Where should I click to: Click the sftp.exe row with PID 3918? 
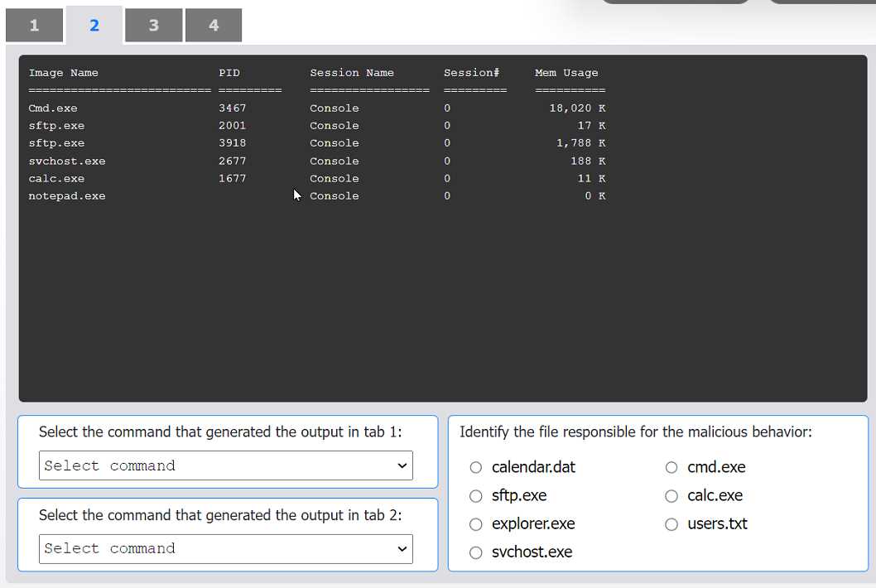click(x=56, y=142)
